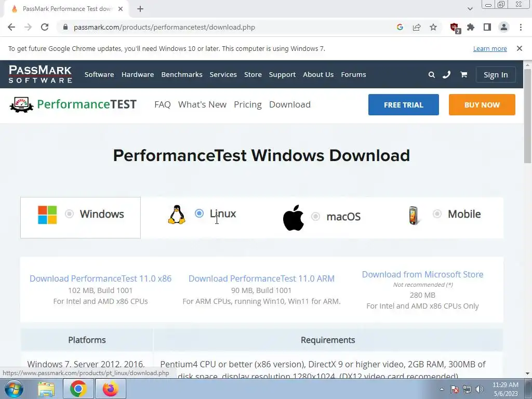Open the uBlock extension shield icon
Image resolution: width=532 pixels, height=399 pixels.
click(455, 28)
